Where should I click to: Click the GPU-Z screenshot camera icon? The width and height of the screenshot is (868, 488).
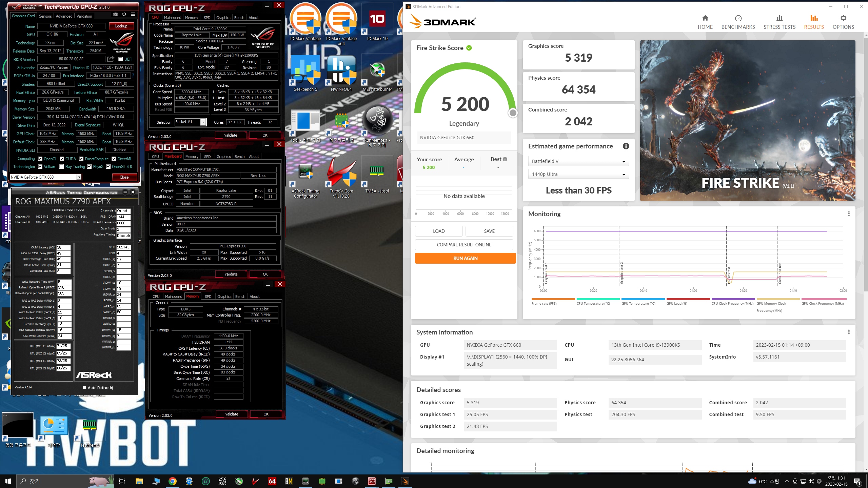(x=115, y=15)
